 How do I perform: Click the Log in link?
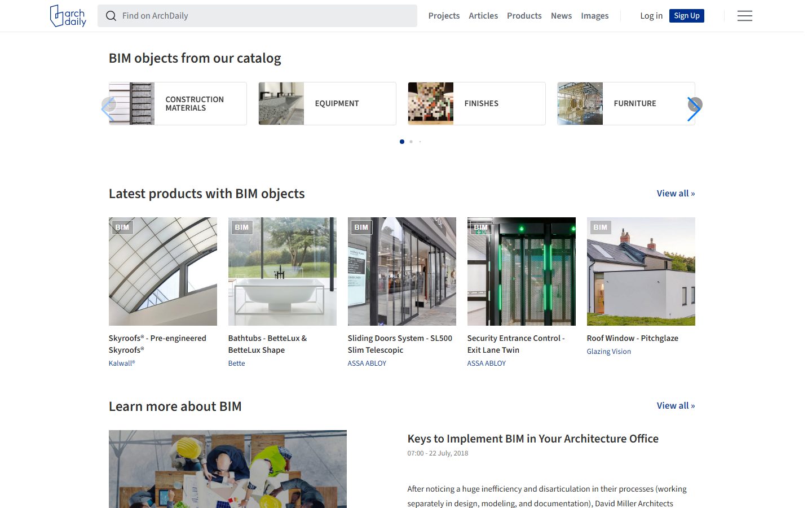[x=651, y=16]
